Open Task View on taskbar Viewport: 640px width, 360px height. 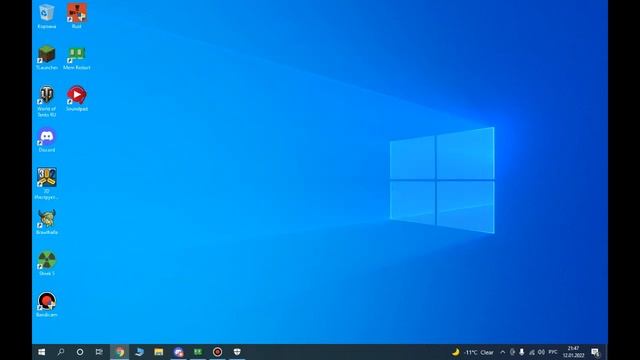tap(99, 352)
